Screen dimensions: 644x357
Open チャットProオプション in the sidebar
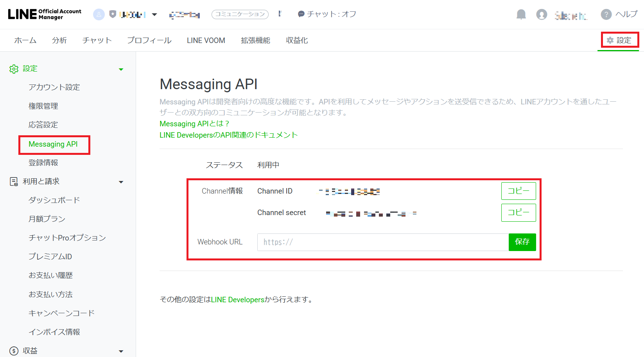67,238
